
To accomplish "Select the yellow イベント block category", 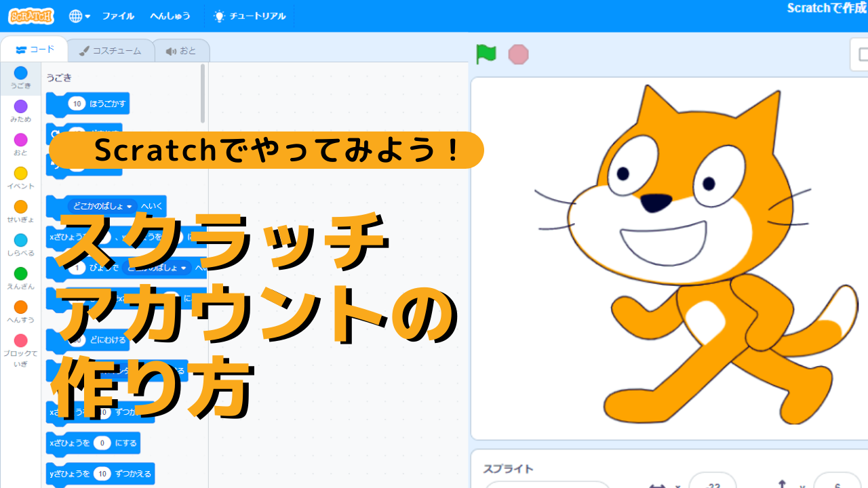I will pos(21,178).
